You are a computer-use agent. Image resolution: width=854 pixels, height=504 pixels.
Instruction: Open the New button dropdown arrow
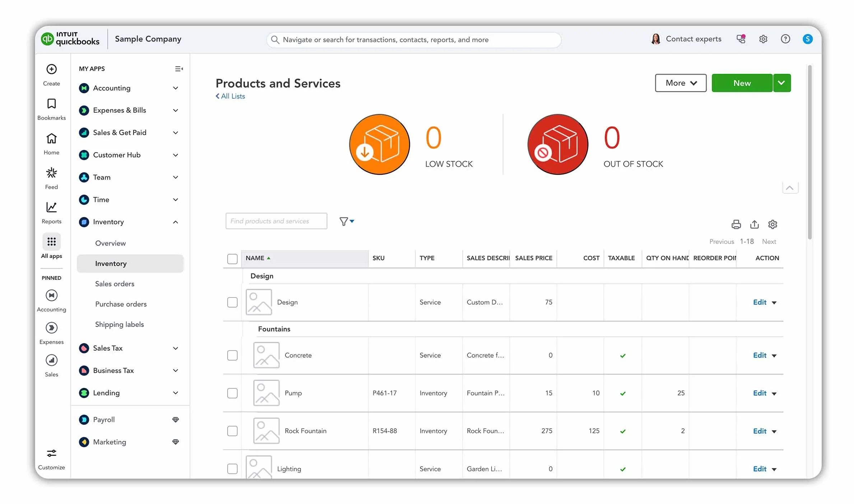[781, 83]
